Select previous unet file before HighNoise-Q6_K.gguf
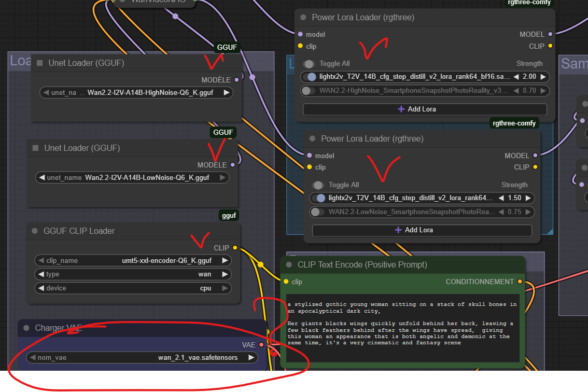588x392 pixels. coord(46,92)
